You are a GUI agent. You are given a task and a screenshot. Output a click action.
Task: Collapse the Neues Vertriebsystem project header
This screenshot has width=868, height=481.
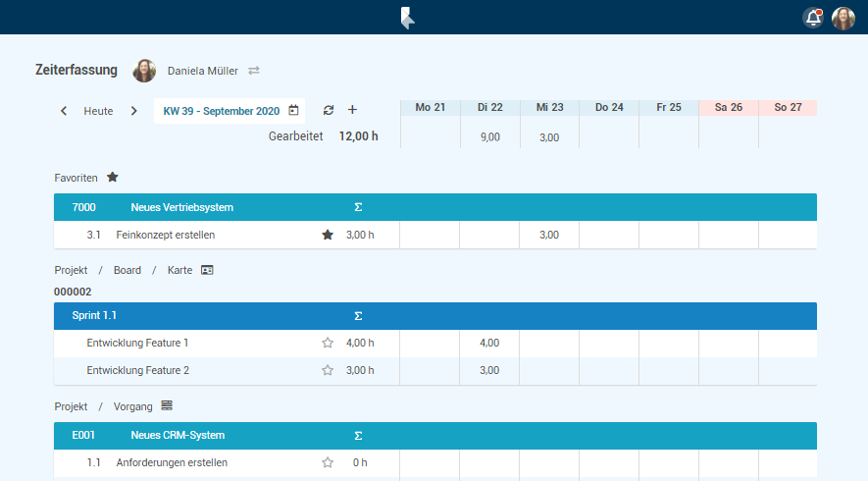181,207
